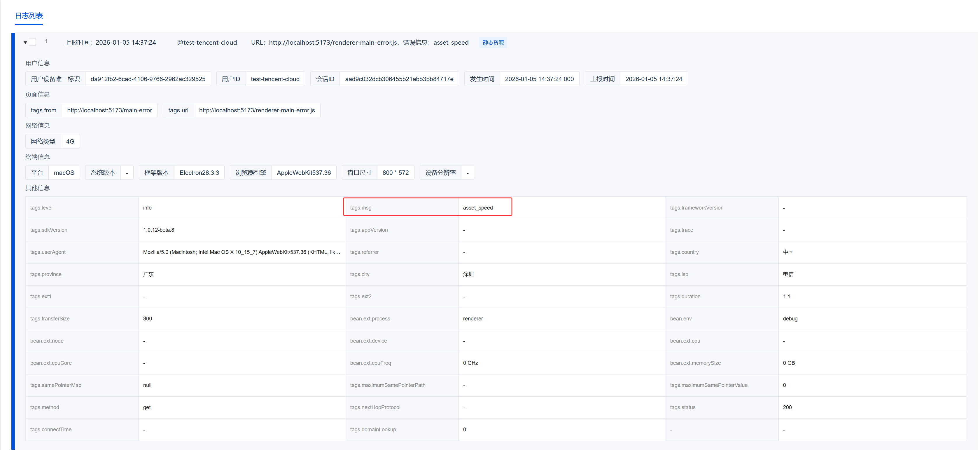Click the 用户ID value test-tencent-cloud
The image size is (980, 450).
(275, 79)
